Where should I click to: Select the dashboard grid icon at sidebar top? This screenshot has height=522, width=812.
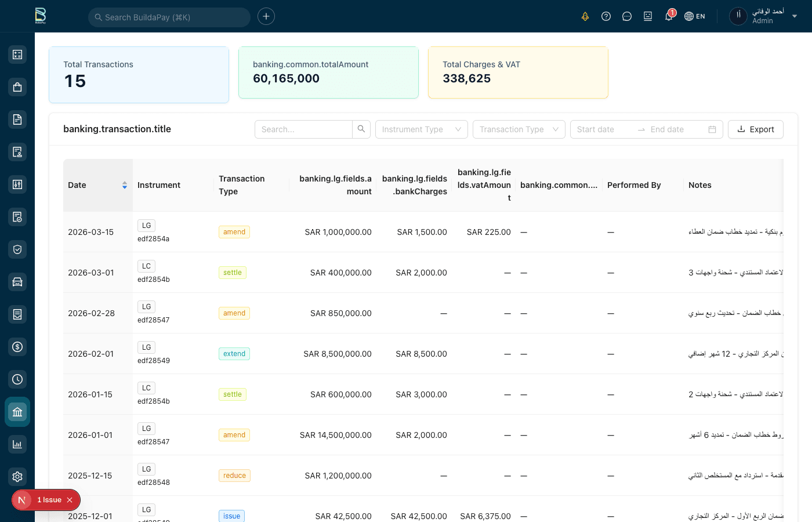pos(17,54)
